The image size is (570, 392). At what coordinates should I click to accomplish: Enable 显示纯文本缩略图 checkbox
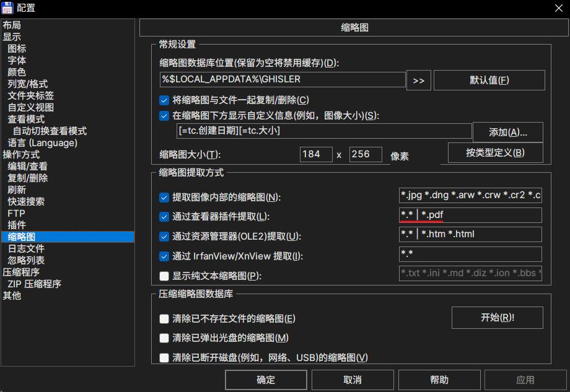(164, 276)
